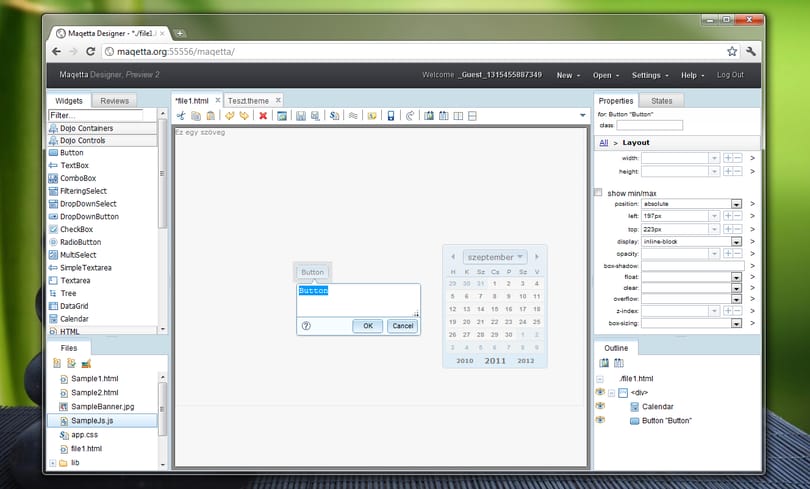Screen dimensions: 810x489
Task: Click Cancel in the Button text editor
Action: (403, 326)
